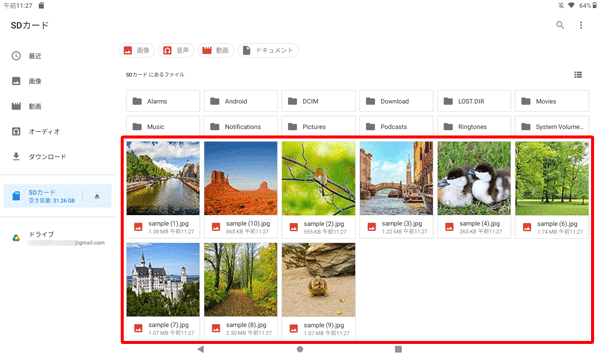Tap the Android home navigation button
This screenshot has height=360, width=600.
click(300, 349)
